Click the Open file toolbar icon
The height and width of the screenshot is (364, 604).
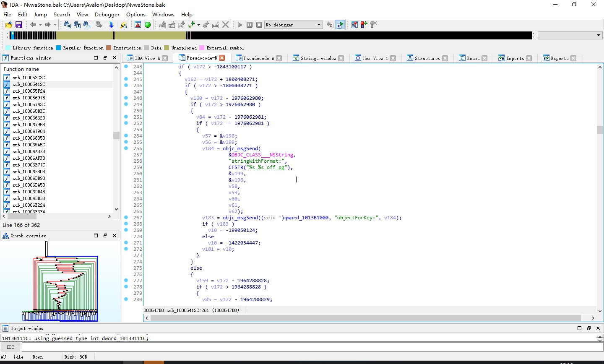tap(8, 25)
